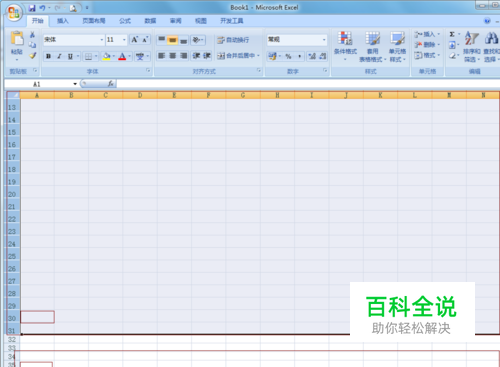Cut selection with the scissors icon
Image resolution: width=500 pixels, height=367 pixels.
click(x=32, y=35)
